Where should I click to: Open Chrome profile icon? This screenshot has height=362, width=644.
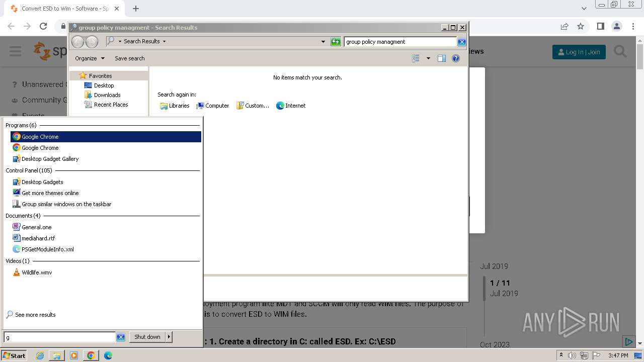(x=616, y=26)
